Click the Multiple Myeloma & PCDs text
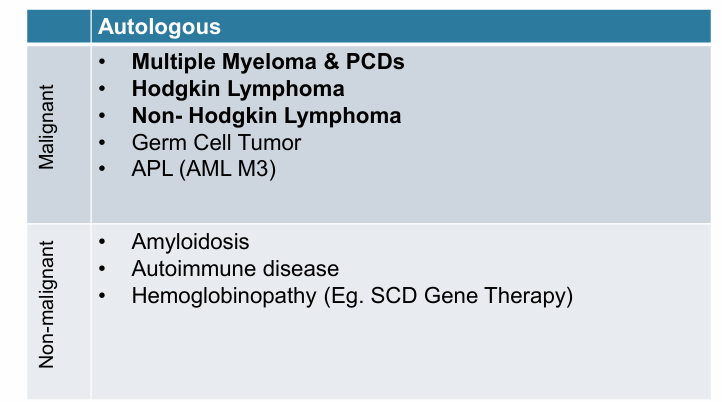Screen dimensions: 722x402 pos(268,62)
